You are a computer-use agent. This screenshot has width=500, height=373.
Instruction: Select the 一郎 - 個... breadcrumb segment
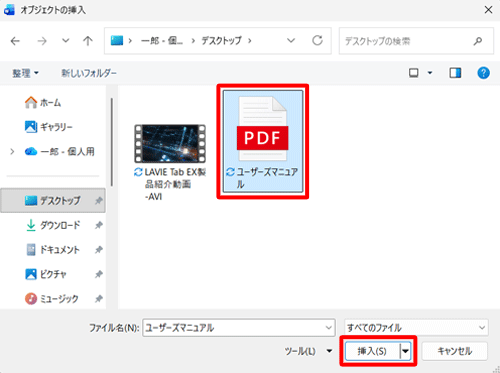tap(162, 41)
